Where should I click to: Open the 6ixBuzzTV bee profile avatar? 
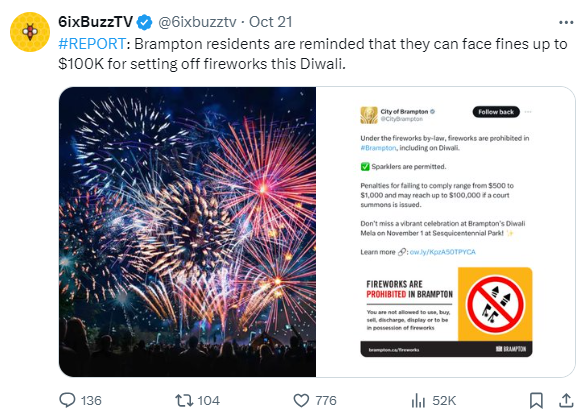[30, 32]
